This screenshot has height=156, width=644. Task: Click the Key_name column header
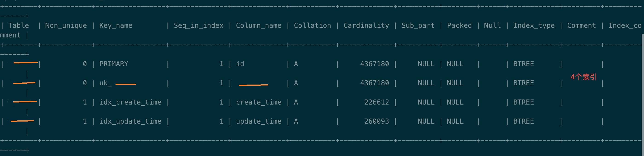[x=116, y=26]
